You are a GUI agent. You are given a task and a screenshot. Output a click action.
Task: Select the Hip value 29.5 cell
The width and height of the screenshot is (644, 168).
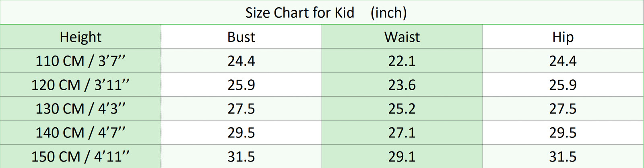[563, 133]
